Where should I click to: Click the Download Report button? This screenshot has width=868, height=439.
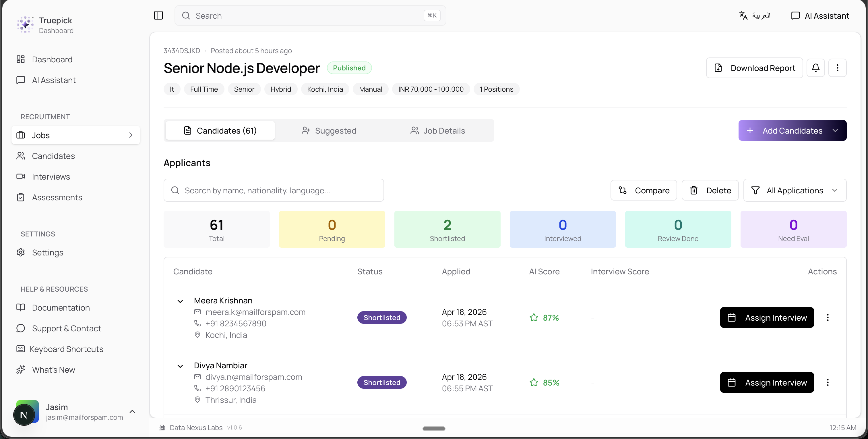(x=754, y=68)
